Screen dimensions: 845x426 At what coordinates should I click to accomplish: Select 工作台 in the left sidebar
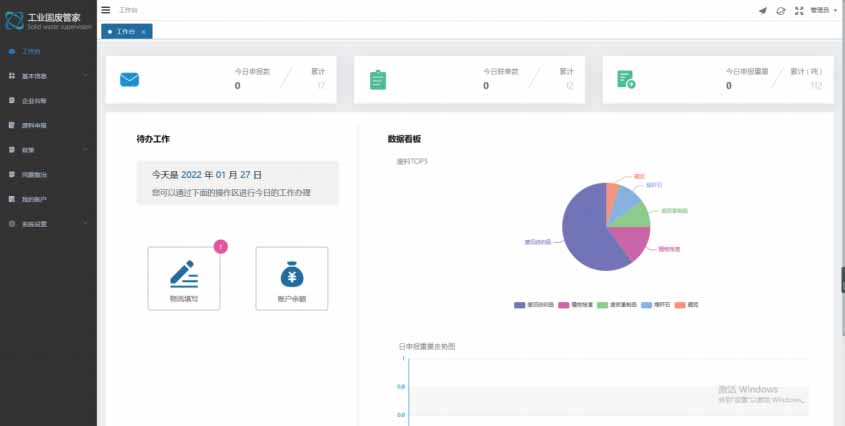(x=47, y=50)
